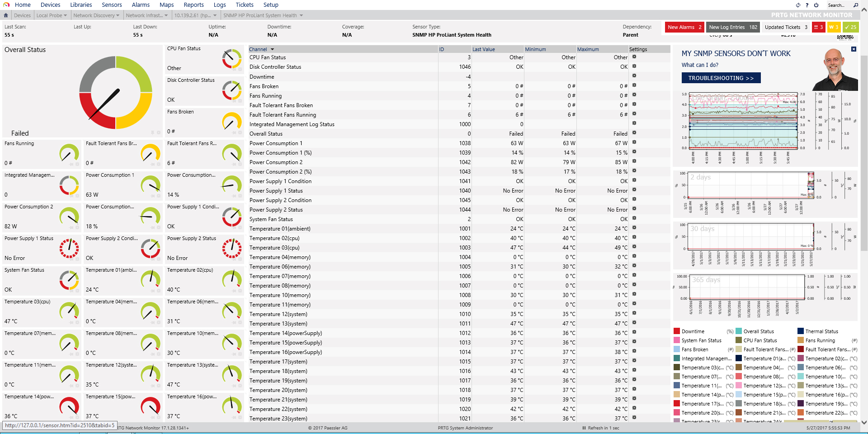Sort table by ID column
The width and height of the screenshot is (868, 434).
tap(441, 49)
